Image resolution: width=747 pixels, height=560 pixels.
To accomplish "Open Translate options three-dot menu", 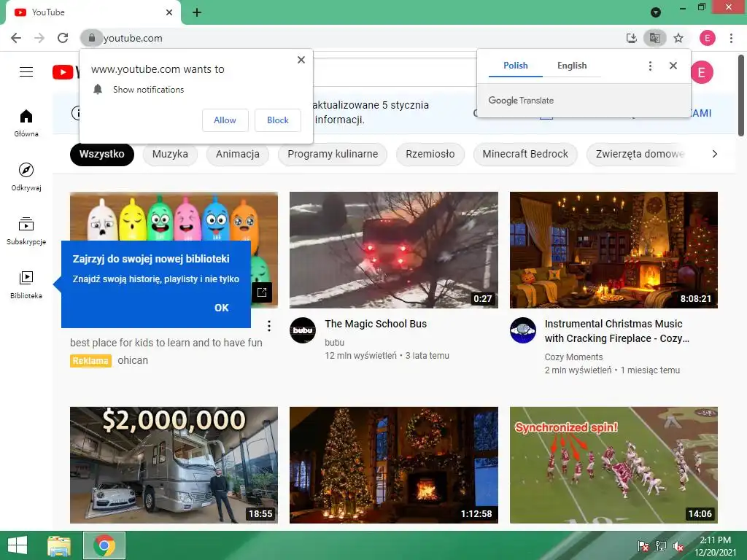I will pos(650,66).
